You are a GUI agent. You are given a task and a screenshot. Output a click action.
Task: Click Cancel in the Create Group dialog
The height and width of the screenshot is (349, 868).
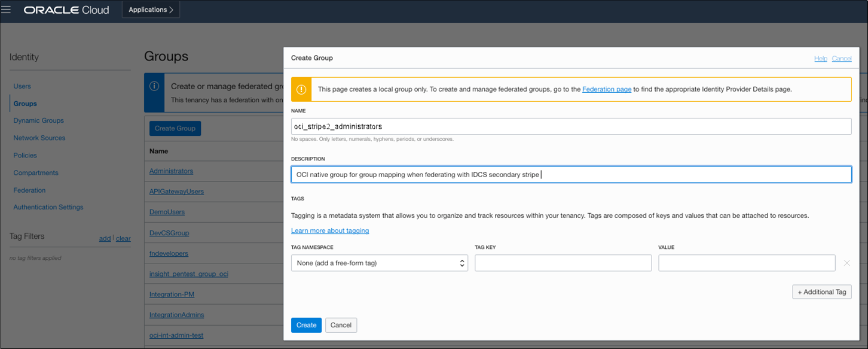(x=341, y=325)
